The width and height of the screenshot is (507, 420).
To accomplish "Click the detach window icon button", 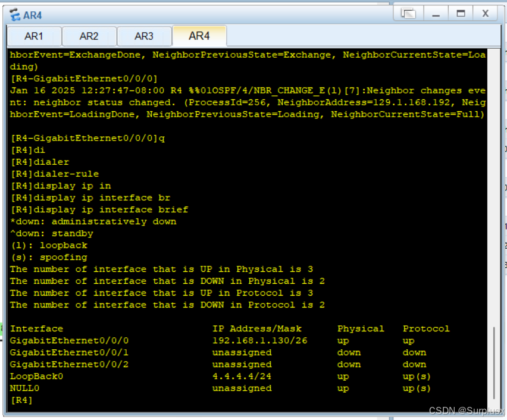I will click(408, 13).
